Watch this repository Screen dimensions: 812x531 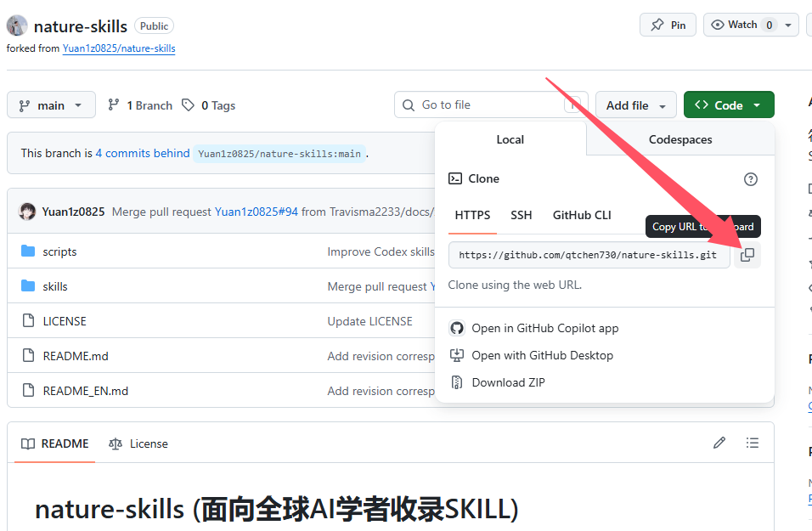741,25
